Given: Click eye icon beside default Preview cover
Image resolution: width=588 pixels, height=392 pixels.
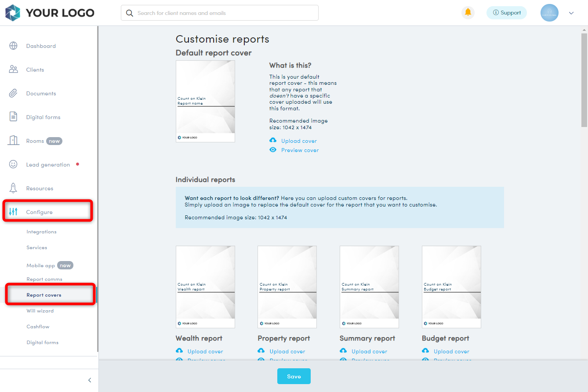Looking at the screenshot, I should pos(273,150).
